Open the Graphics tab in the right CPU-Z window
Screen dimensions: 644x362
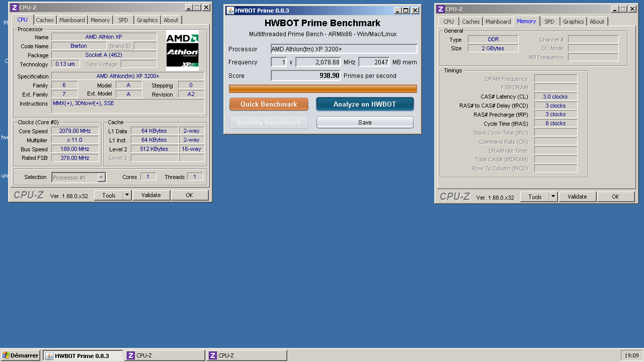coord(574,22)
